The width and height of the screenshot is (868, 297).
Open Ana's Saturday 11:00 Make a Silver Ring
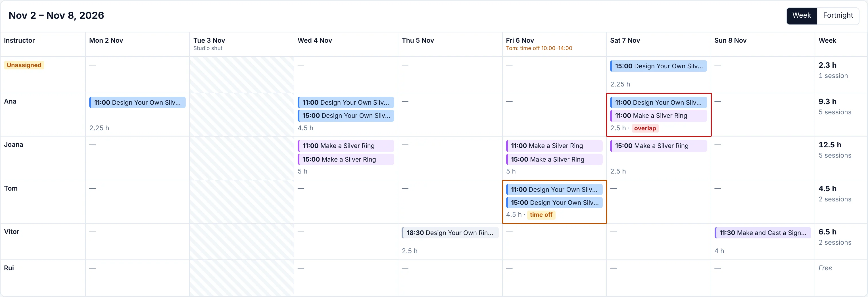658,116
